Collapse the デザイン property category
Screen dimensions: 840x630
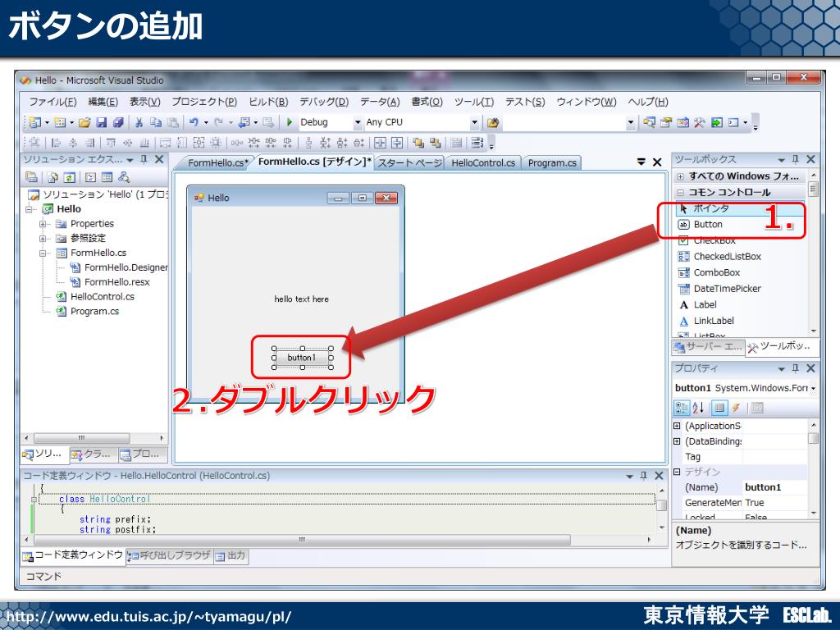[677, 472]
